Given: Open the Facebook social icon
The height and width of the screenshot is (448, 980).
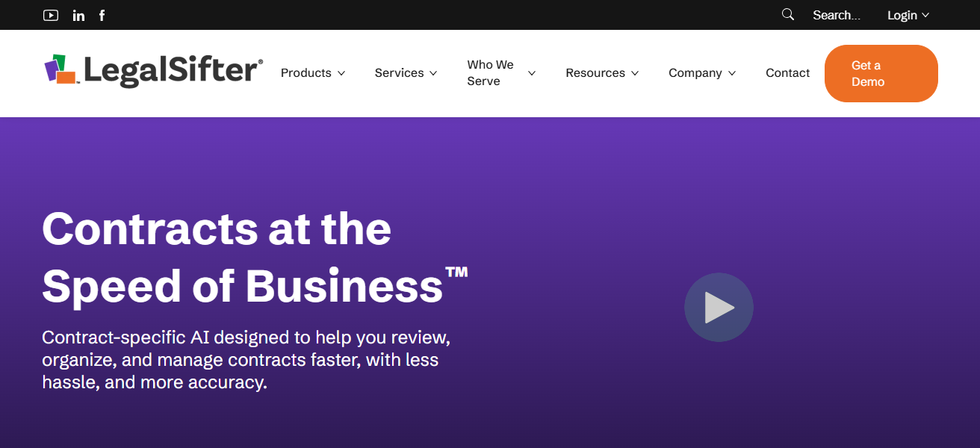Looking at the screenshot, I should coord(102,15).
